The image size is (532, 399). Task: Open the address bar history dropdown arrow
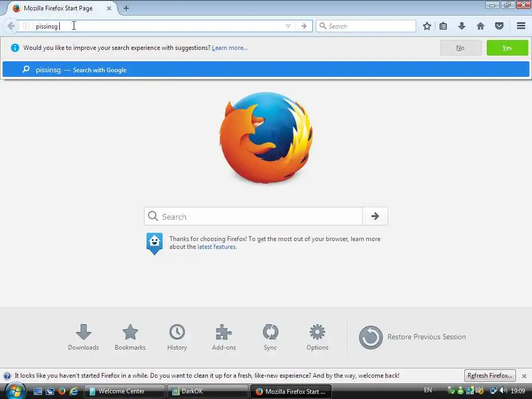tap(288, 26)
